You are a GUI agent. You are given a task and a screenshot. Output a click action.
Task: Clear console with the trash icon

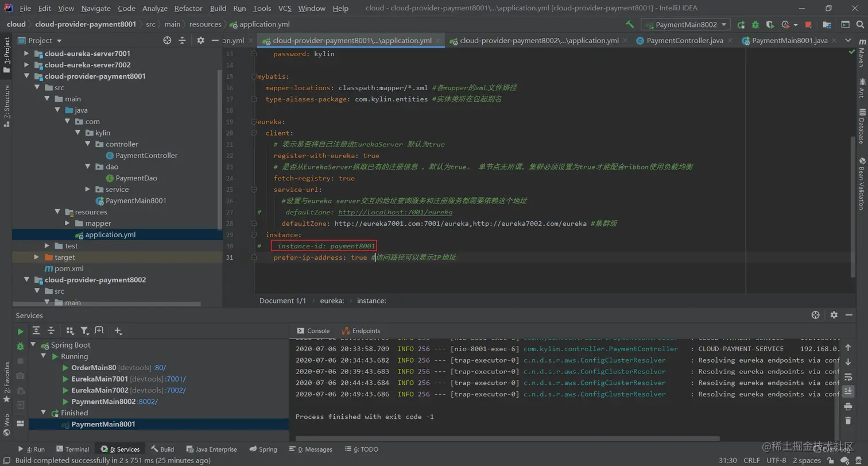848,421
